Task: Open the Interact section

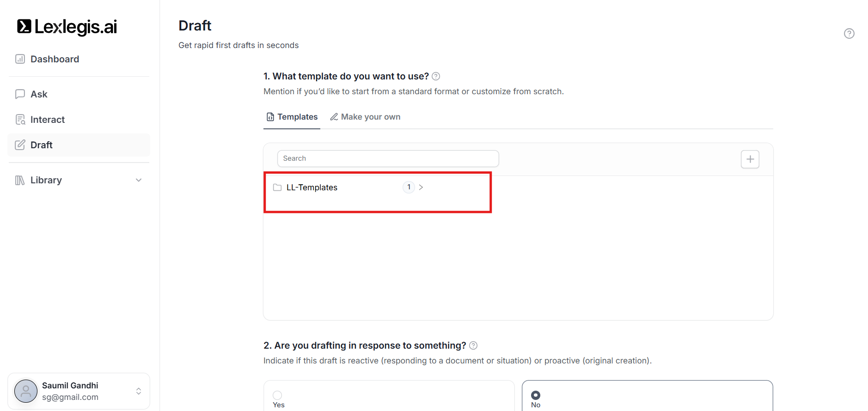Action: (x=47, y=120)
